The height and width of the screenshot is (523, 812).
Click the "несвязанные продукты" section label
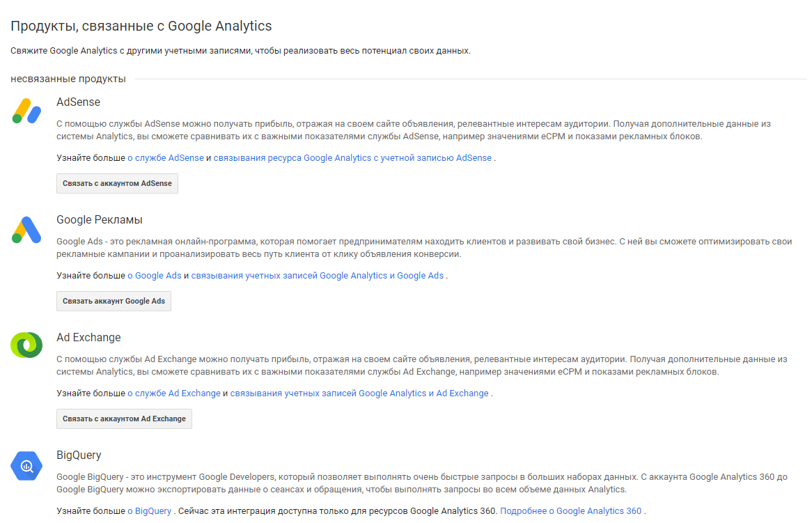tap(68, 79)
